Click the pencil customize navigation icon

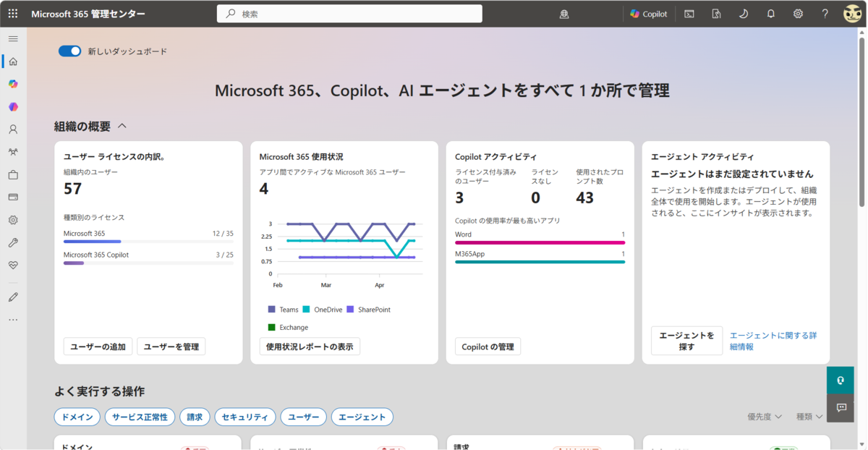tap(13, 297)
